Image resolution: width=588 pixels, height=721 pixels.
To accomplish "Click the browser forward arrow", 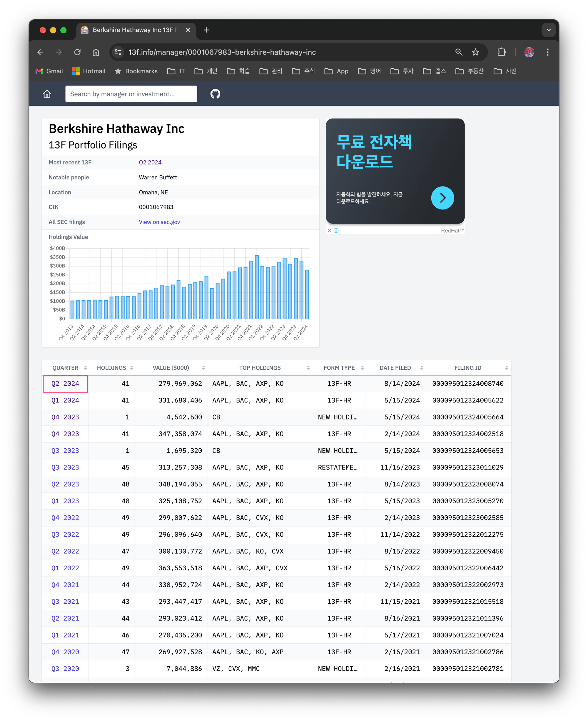I will point(59,52).
